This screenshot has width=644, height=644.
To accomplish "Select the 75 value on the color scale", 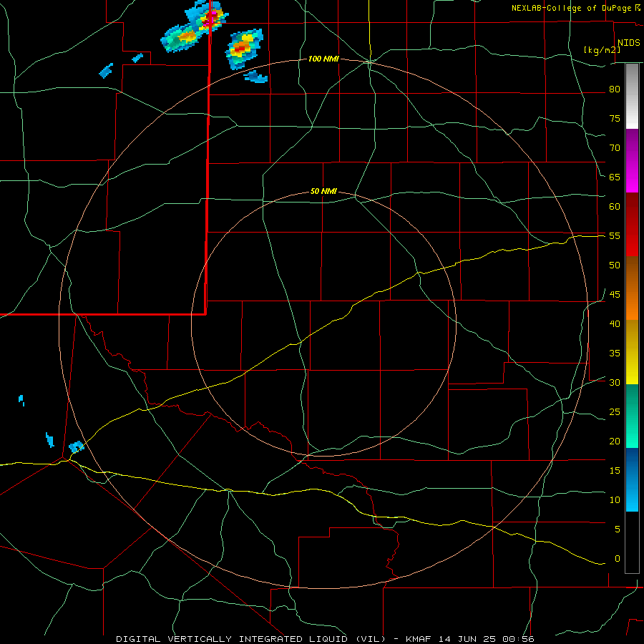I will (x=615, y=119).
